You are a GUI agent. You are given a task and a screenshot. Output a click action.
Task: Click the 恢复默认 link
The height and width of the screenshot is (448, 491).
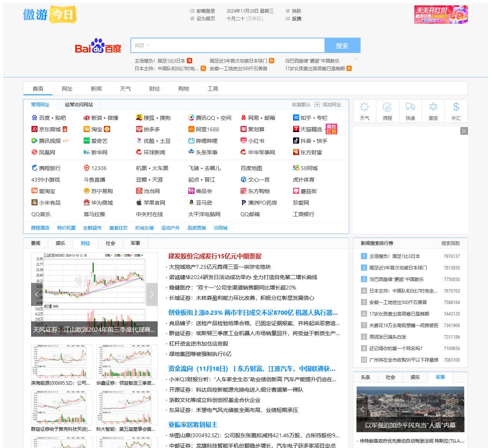[x=302, y=104]
